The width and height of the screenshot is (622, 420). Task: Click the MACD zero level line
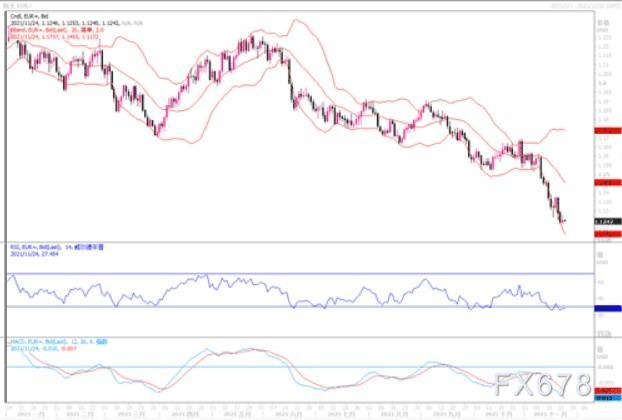tap(300, 367)
